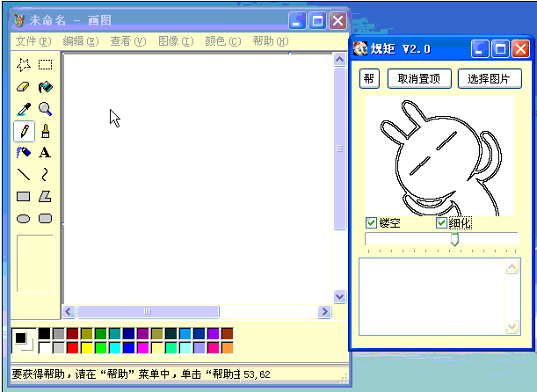This screenshot has width=537, height=392.
Task: Select the Airbrush spray tool
Action: click(x=24, y=153)
